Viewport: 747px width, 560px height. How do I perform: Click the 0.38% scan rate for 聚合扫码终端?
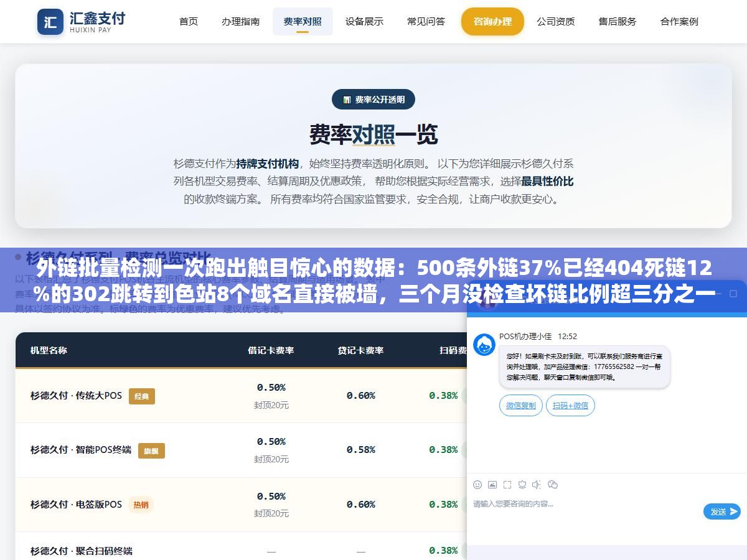click(443, 551)
